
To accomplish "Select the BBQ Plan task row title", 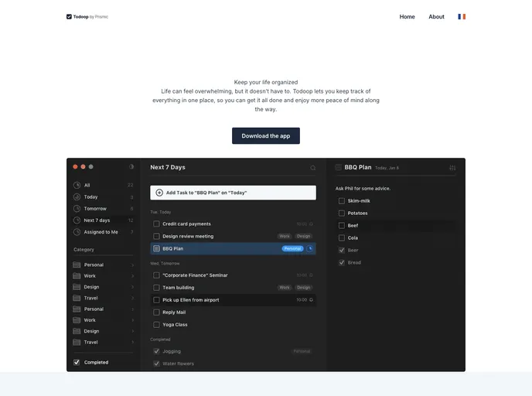I will pos(172,249).
